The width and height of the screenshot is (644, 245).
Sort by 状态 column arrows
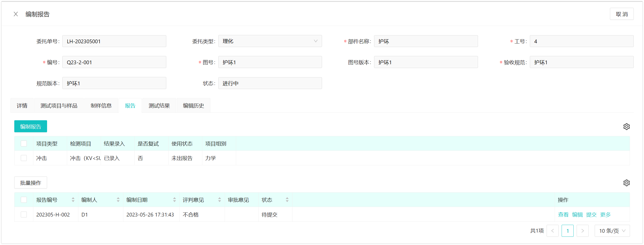pyautogui.click(x=287, y=200)
